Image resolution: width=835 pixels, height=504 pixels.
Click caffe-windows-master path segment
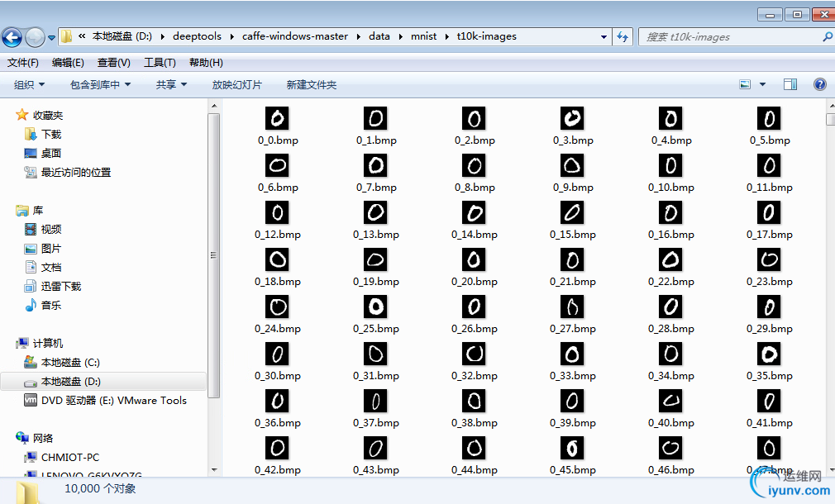[x=294, y=36]
